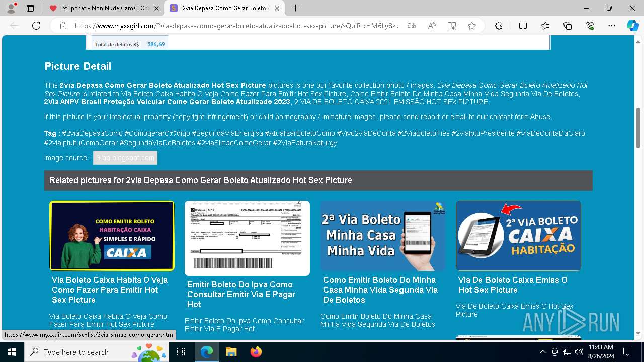This screenshot has height=362, width=644.
Task: Open the Windows Start menu
Action: point(12,352)
